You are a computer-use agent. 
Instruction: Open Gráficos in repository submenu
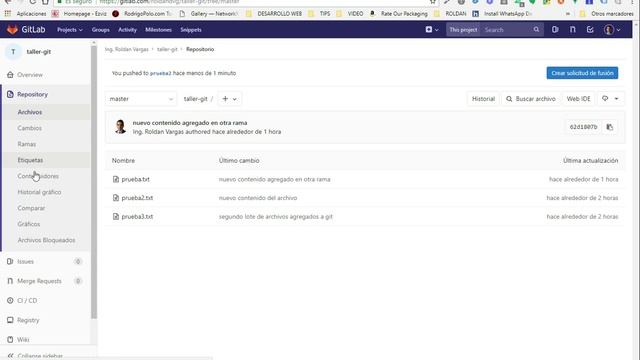point(29,224)
